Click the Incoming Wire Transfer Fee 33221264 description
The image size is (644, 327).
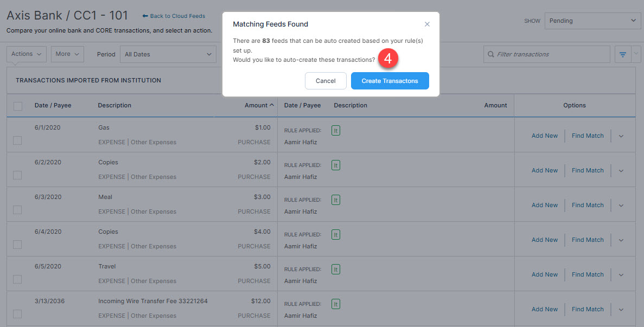(x=153, y=301)
